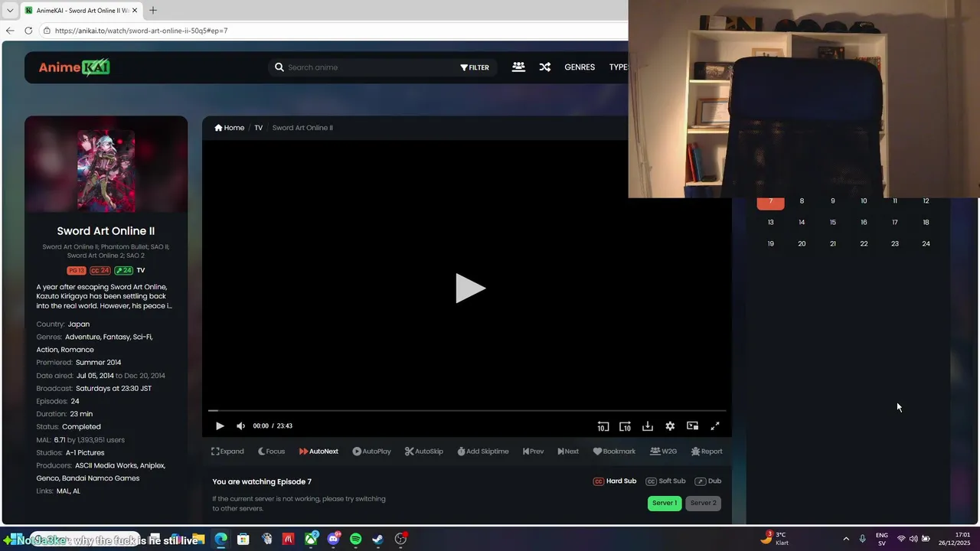Open the A-1 Pictures studio link
This screenshot has height=551, width=980.
coord(85,453)
